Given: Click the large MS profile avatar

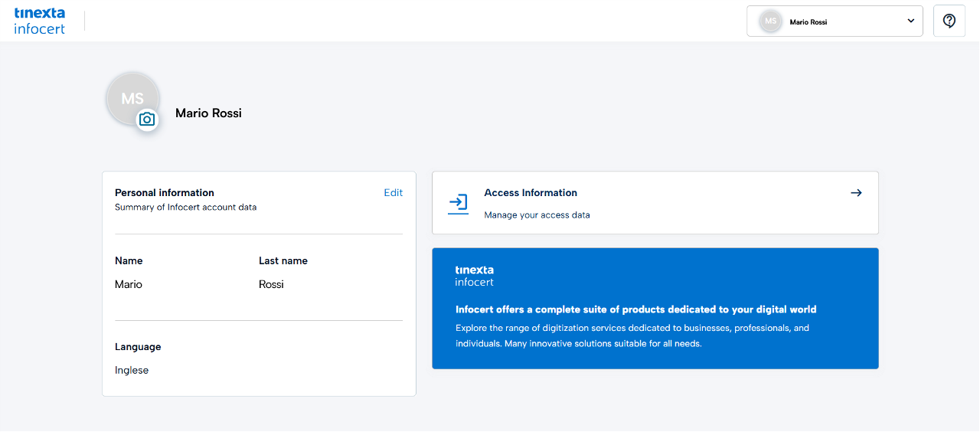Looking at the screenshot, I should pyautogui.click(x=132, y=99).
